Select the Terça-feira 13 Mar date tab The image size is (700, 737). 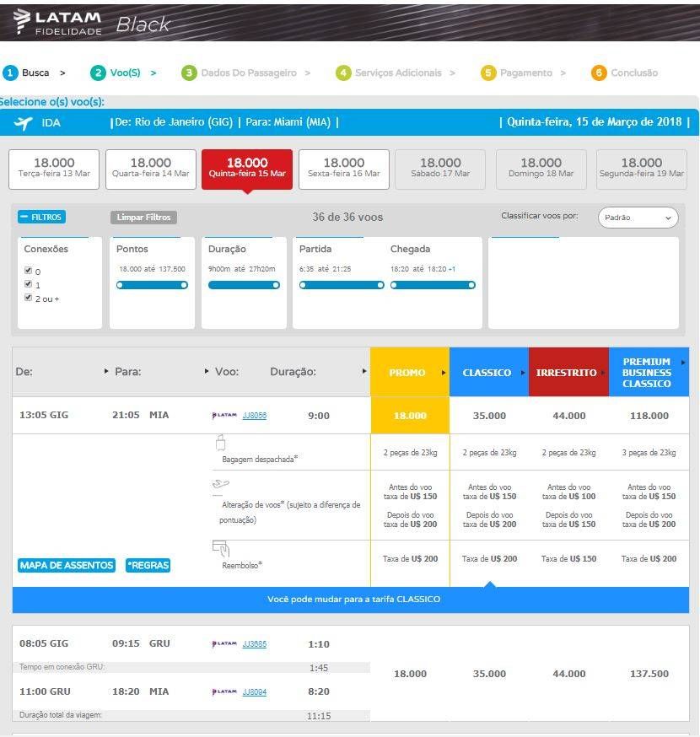(x=54, y=169)
